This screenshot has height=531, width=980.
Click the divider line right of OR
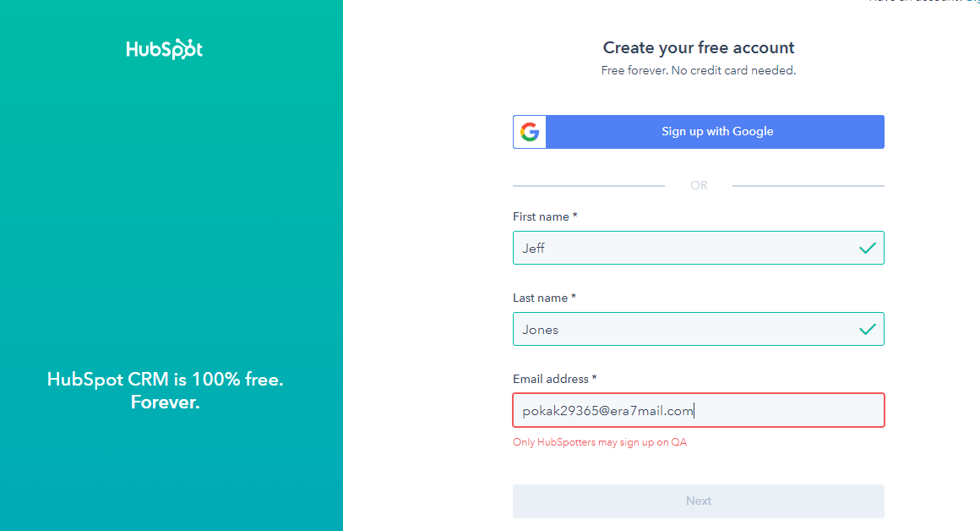coord(808,186)
